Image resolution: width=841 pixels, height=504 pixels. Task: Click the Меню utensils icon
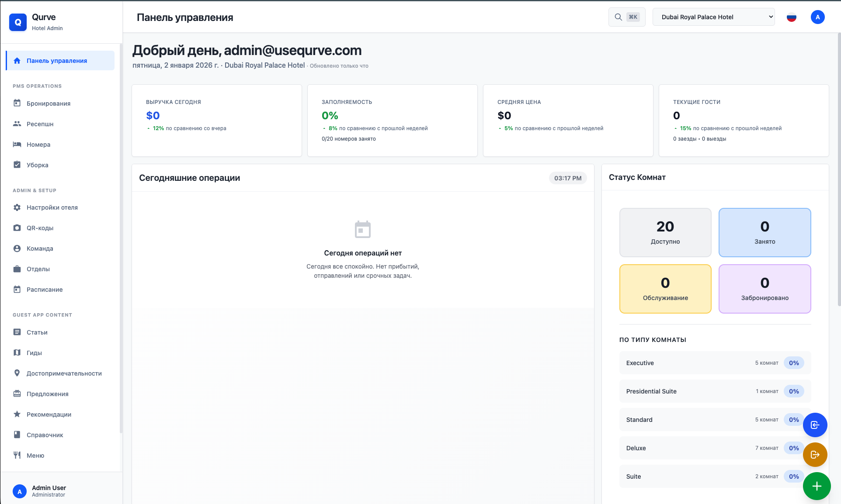coord(17,455)
